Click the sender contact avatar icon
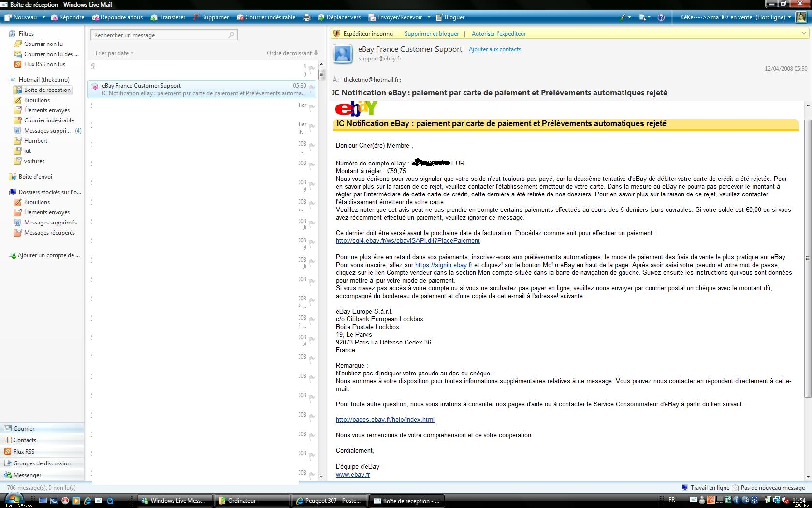 pos(343,54)
